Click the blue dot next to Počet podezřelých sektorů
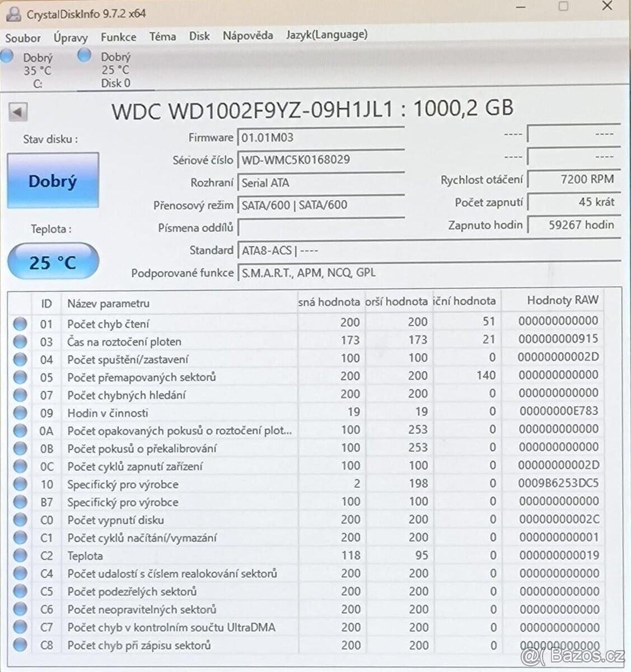The height and width of the screenshot is (672, 631). (x=20, y=591)
